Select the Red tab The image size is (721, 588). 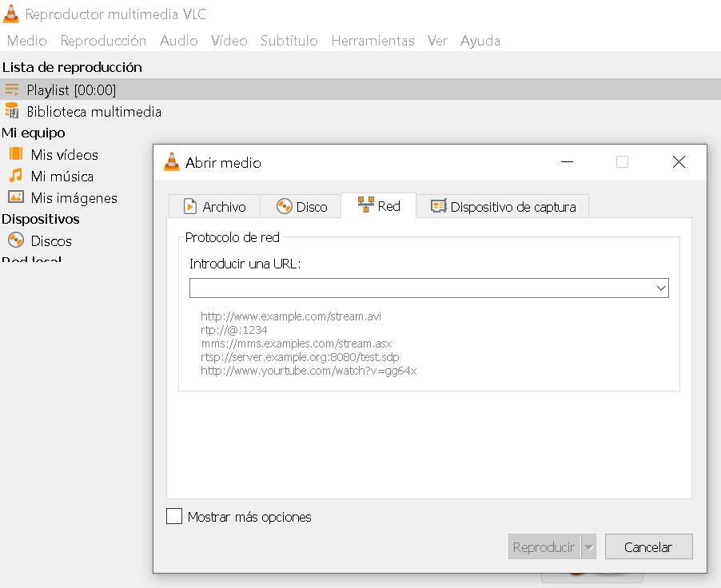(378, 205)
